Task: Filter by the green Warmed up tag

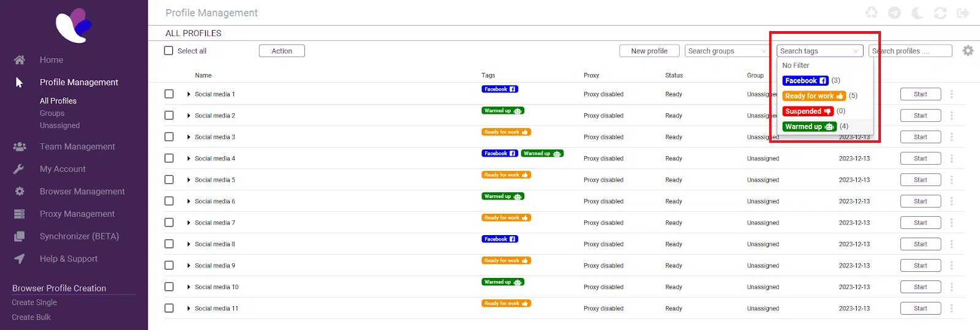Action: (809, 127)
